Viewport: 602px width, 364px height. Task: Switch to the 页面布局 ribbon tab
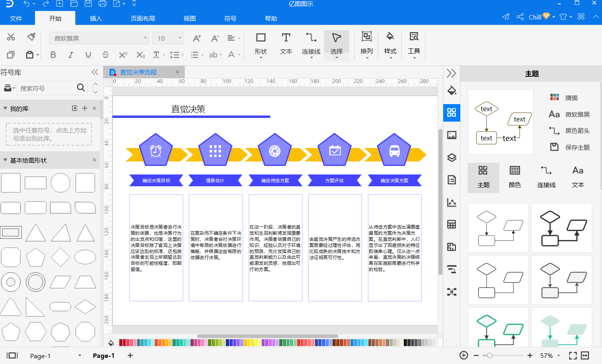(x=142, y=18)
